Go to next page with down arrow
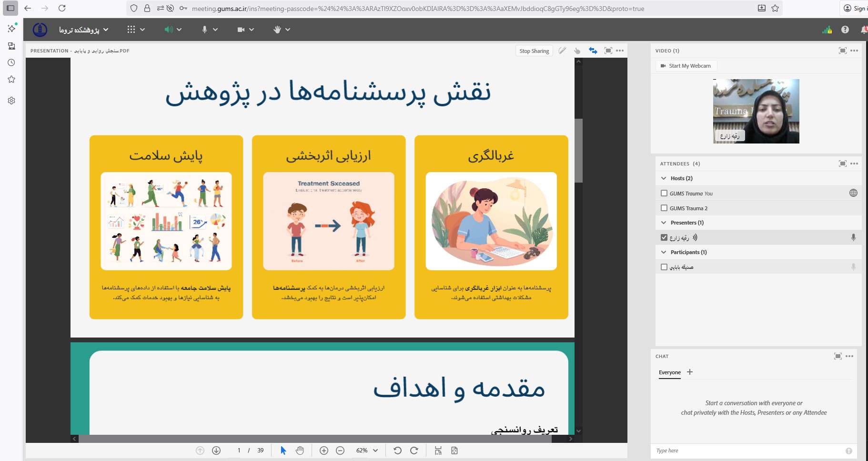Viewport: 868px width, 461px height. click(216, 451)
